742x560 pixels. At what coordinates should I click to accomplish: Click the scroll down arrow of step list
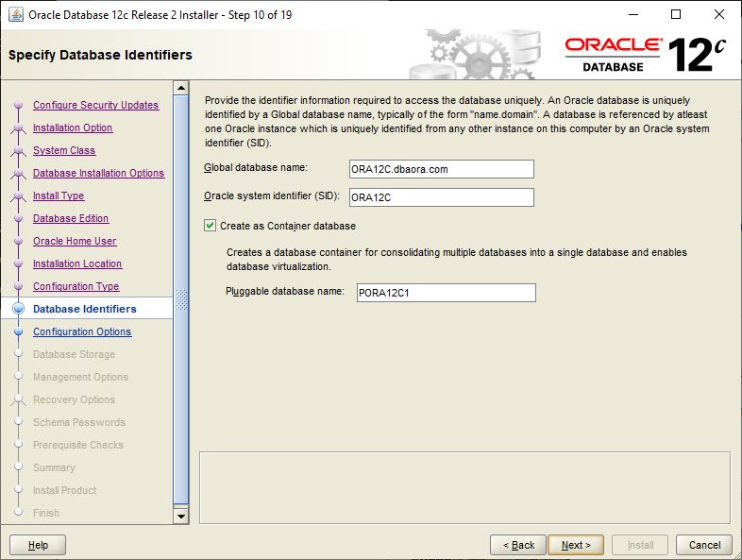click(x=180, y=516)
